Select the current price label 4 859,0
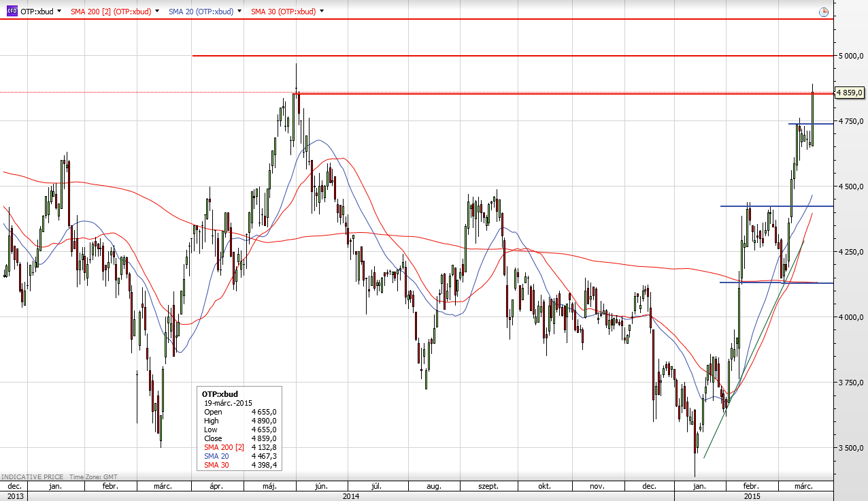This screenshot has height=501, width=868. [x=850, y=93]
